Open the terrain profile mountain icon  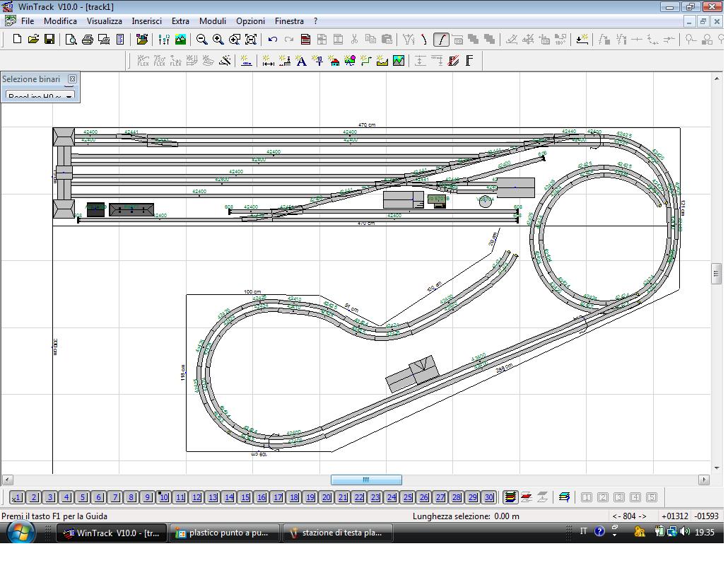(x=399, y=60)
